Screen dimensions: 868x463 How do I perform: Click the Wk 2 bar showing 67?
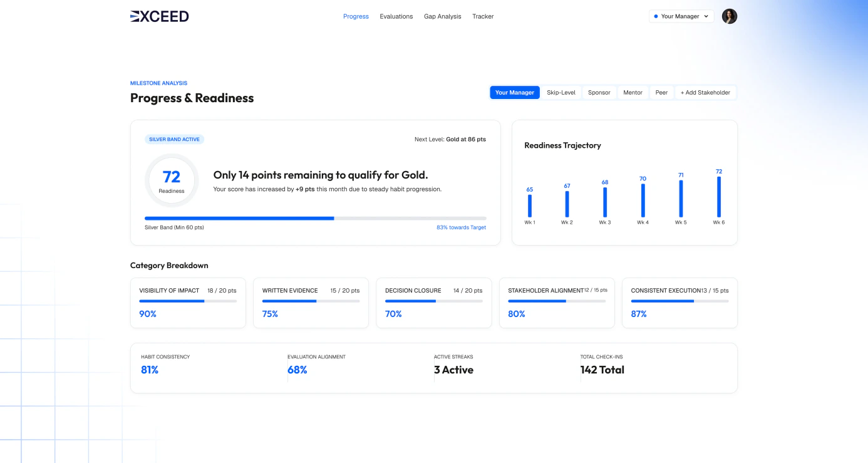pos(567,204)
